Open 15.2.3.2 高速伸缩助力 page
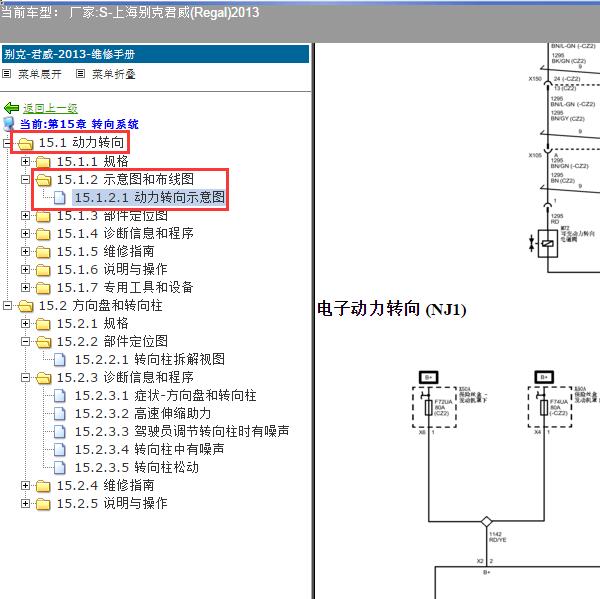Screen dimensions: 600x599 (143, 413)
